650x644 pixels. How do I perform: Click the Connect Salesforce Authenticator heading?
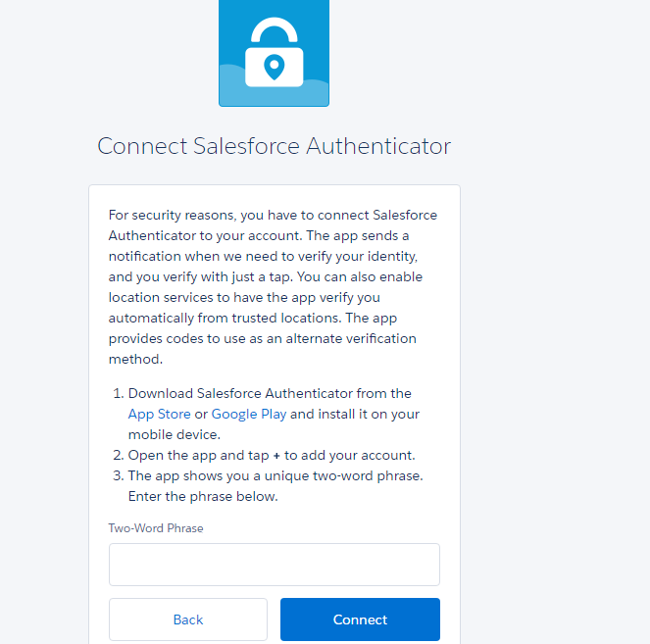click(274, 146)
